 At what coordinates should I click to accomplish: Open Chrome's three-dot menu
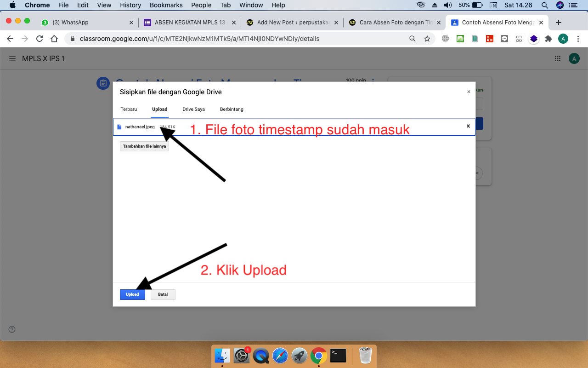(x=578, y=39)
